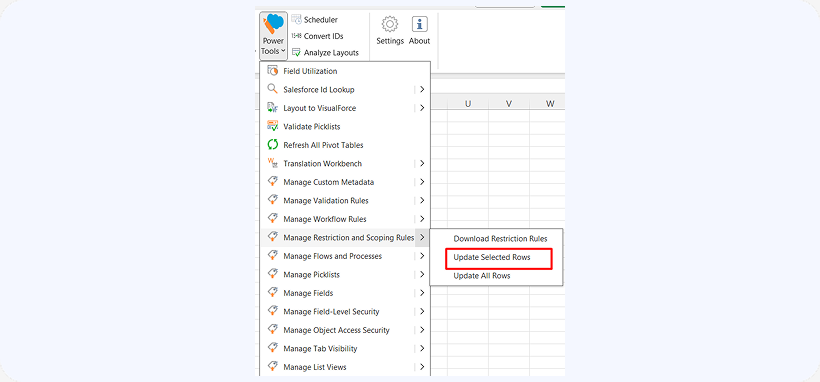Expand Manage Validation Rules submenu arrow
820x382 pixels.
point(422,200)
